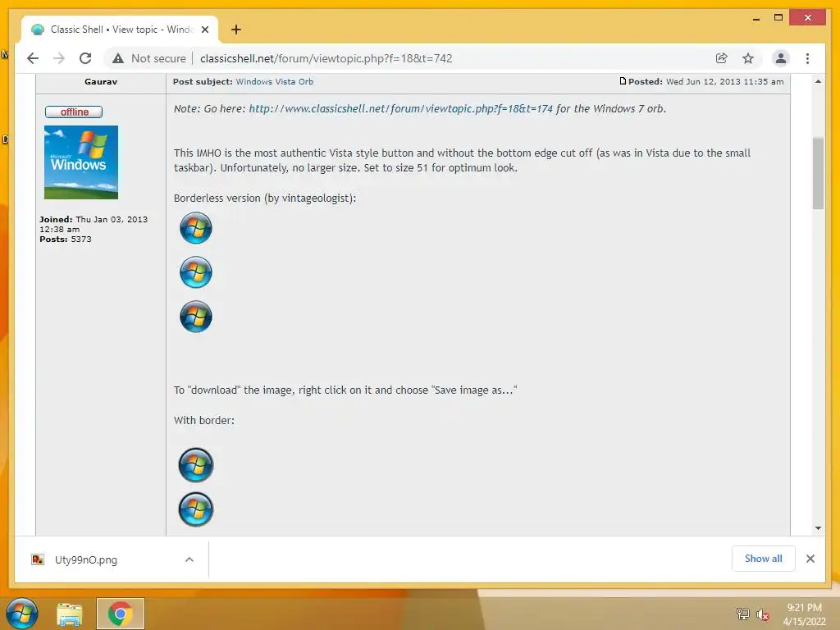Click the address bar URL
840x630 pixels.
pos(326,58)
